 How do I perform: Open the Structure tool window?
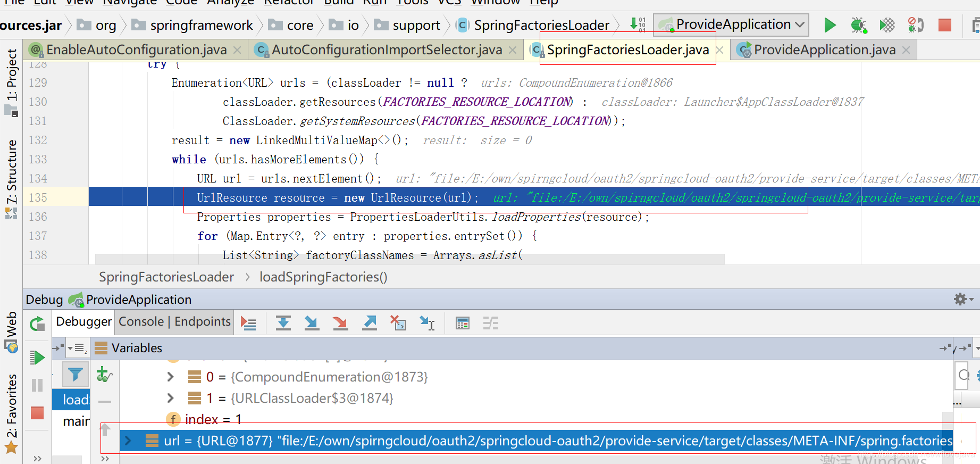12,179
